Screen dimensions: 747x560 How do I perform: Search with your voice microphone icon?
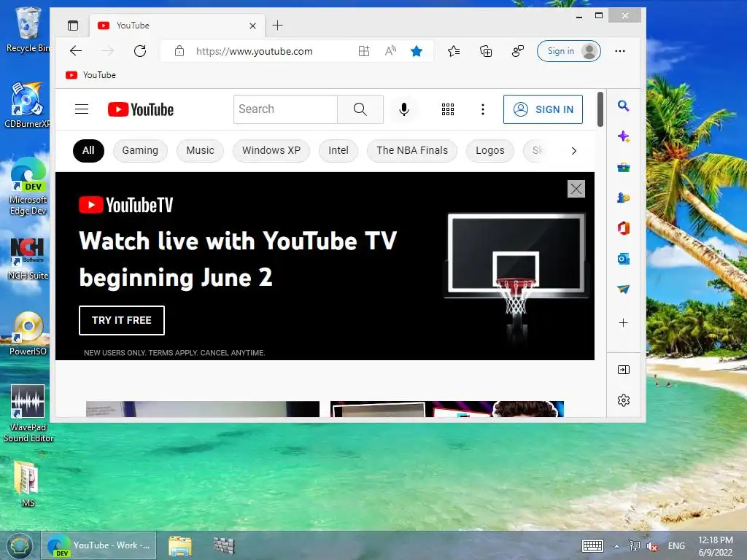(x=404, y=109)
